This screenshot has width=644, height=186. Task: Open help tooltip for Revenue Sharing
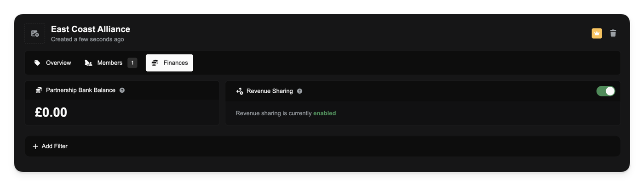[299, 91]
